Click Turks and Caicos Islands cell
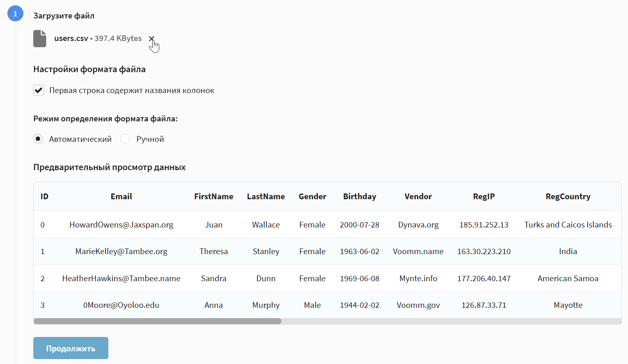The height and width of the screenshot is (364, 628). point(568,225)
